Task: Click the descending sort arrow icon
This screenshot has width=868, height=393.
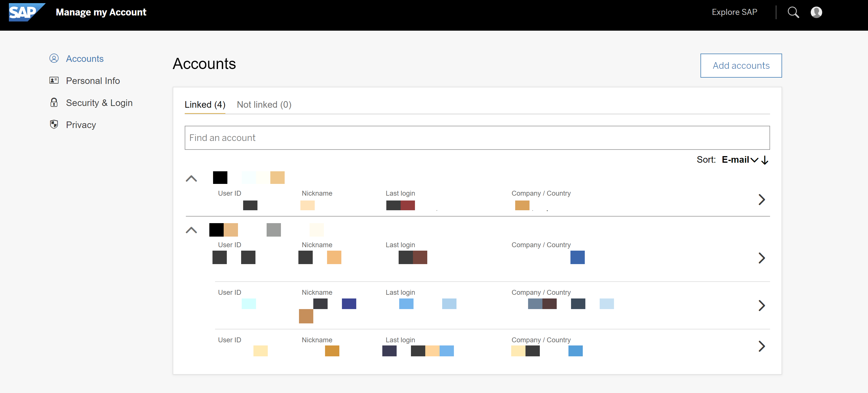Action: pyautogui.click(x=765, y=160)
